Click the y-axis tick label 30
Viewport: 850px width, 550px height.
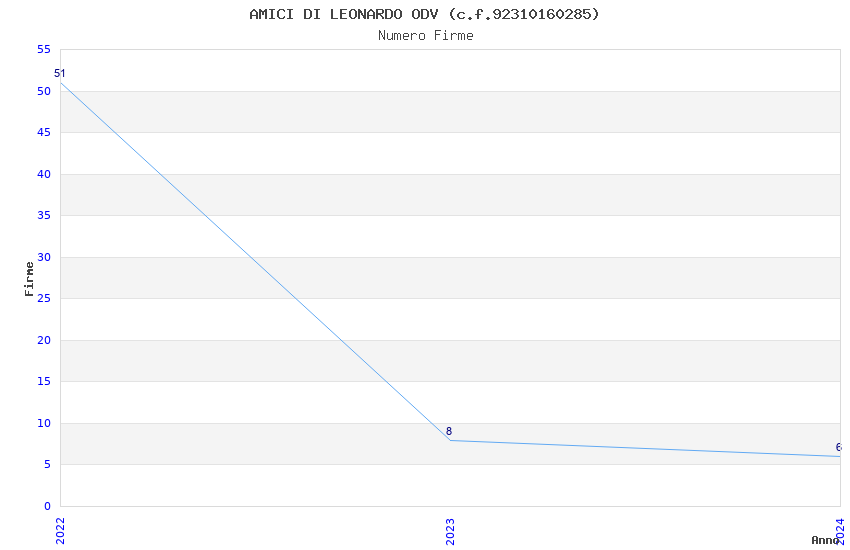point(44,257)
